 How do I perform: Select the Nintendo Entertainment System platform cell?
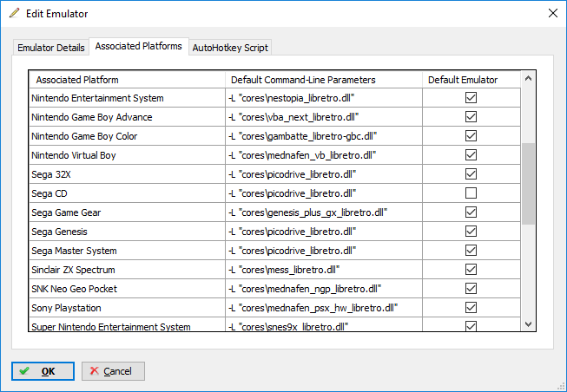pyautogui.click(x=127, y=98)
